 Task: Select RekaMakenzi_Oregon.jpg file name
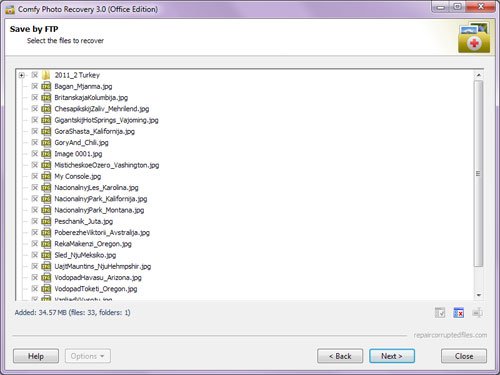click(x=93, y=244)
